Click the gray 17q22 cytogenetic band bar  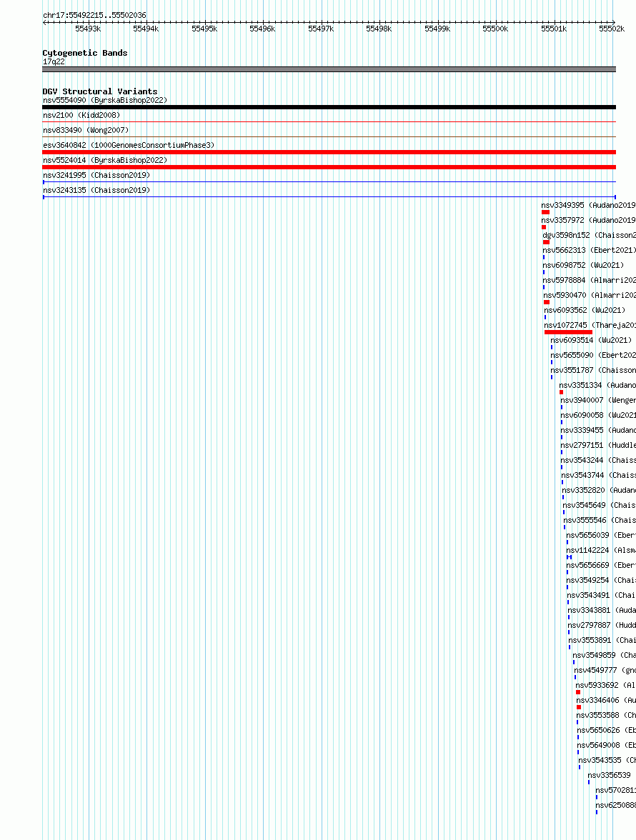(x=329, y=69)
